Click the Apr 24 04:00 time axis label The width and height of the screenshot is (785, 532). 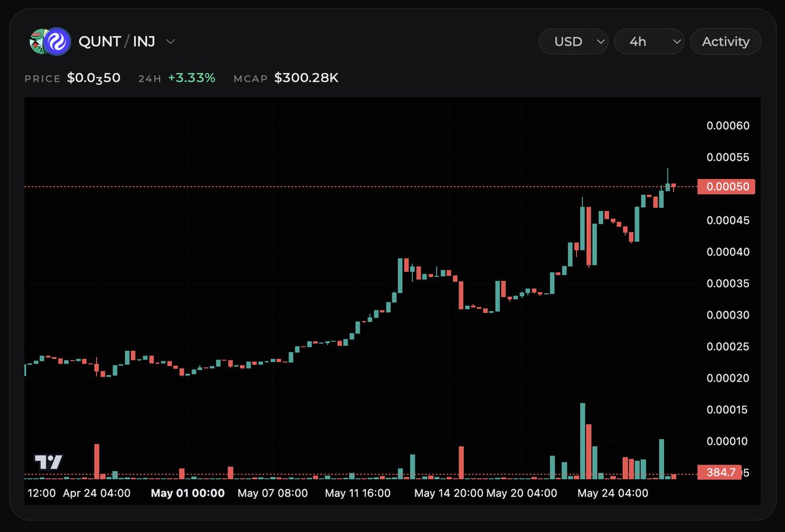point(96,493)
